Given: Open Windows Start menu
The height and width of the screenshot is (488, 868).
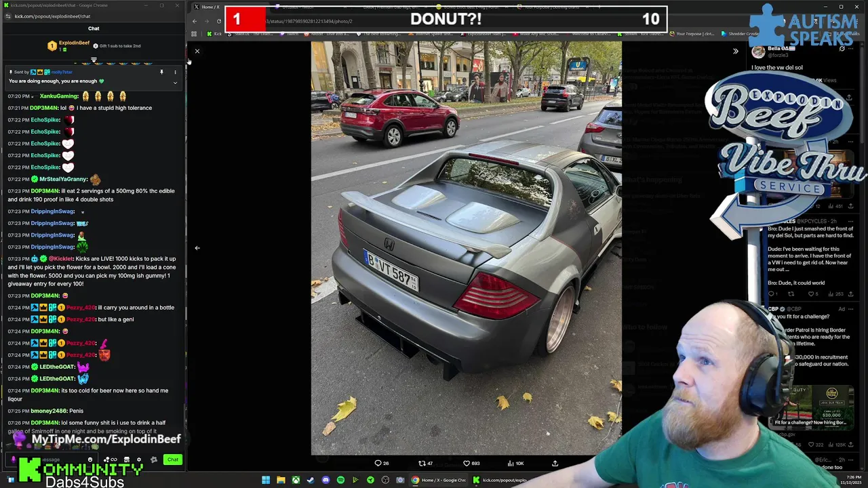Looking at the screenshot, I should [x=266, y=480].
